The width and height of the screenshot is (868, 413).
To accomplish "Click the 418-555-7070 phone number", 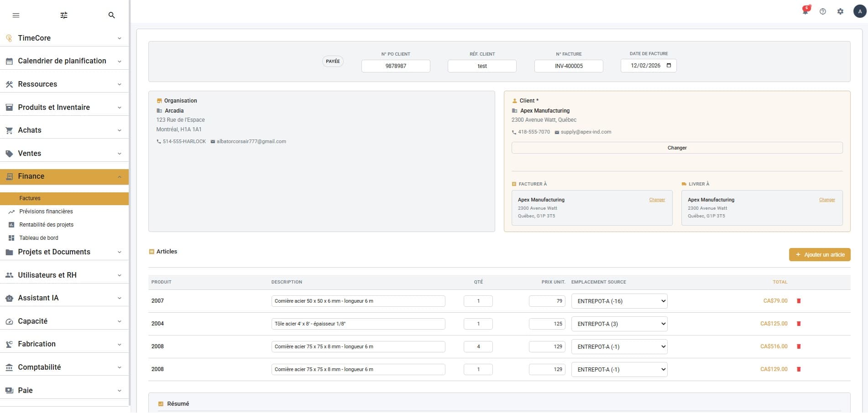I will click(534, 132).
